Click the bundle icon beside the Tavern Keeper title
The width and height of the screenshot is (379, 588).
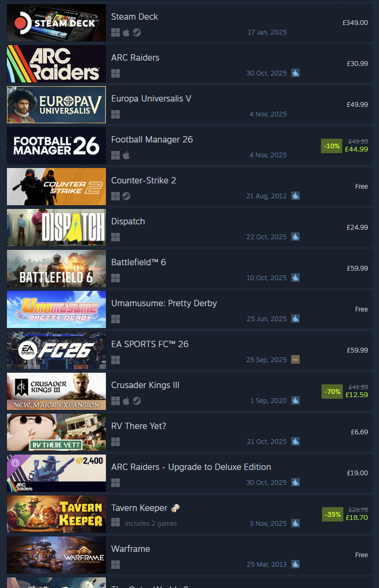coord(176,508)
